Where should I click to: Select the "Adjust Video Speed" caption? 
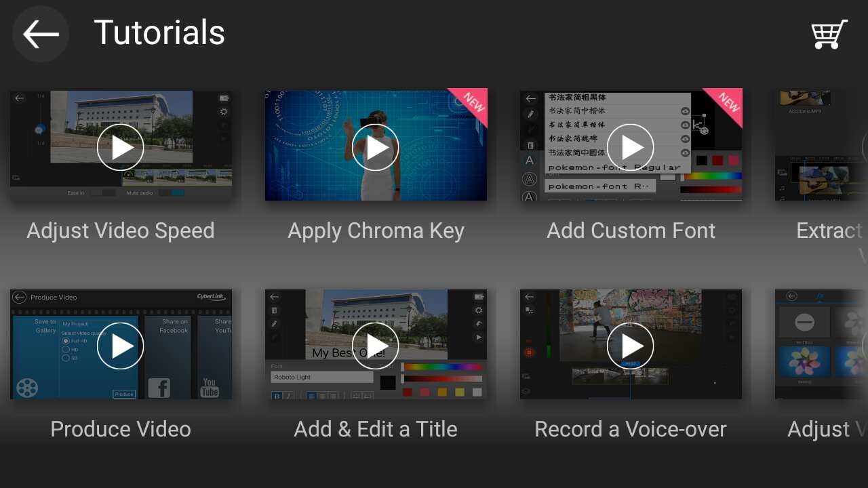[x=121, y=230]
